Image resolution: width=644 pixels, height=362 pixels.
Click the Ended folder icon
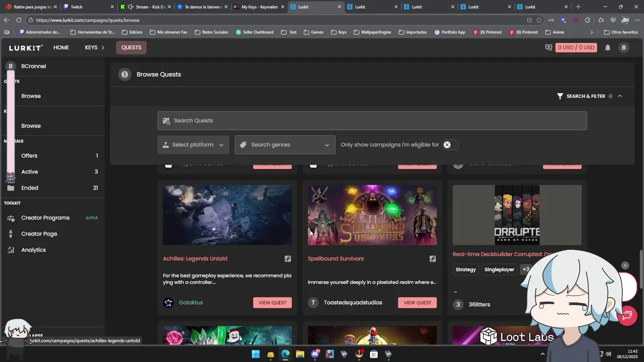(x=11, y=188)
